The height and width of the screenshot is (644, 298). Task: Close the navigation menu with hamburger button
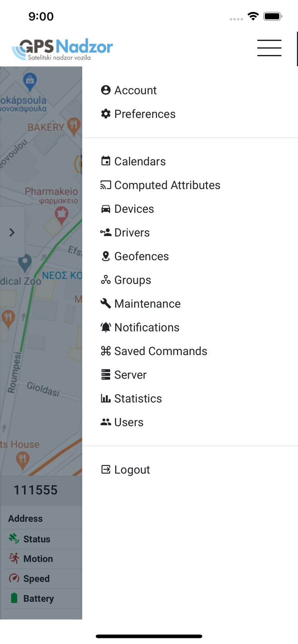pos(269,48)
